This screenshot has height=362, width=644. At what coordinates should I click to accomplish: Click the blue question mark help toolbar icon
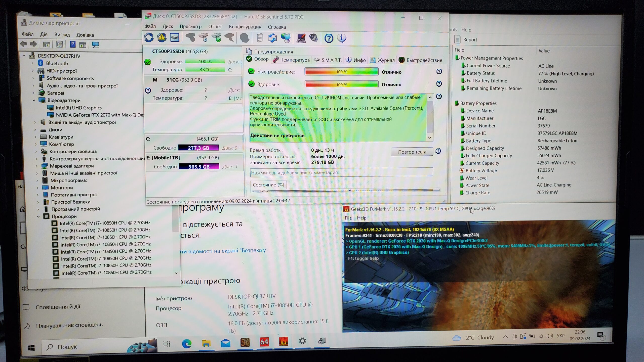(329, 38)
